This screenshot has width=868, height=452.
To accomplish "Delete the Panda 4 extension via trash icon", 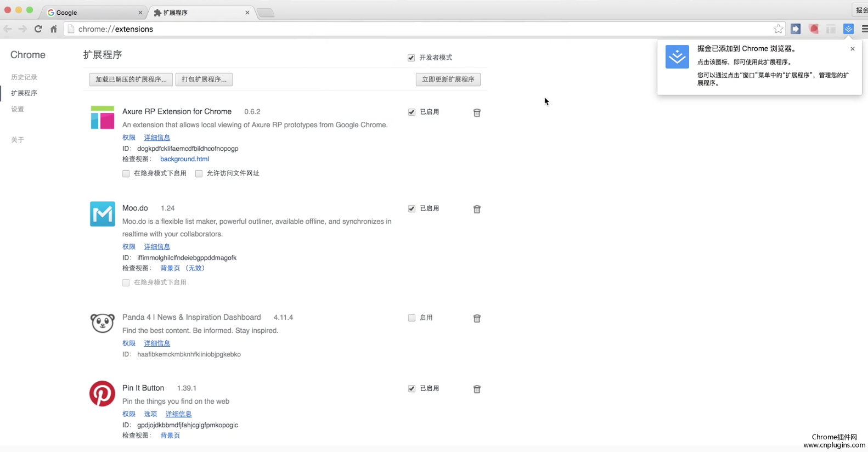I will pos(477,318).
